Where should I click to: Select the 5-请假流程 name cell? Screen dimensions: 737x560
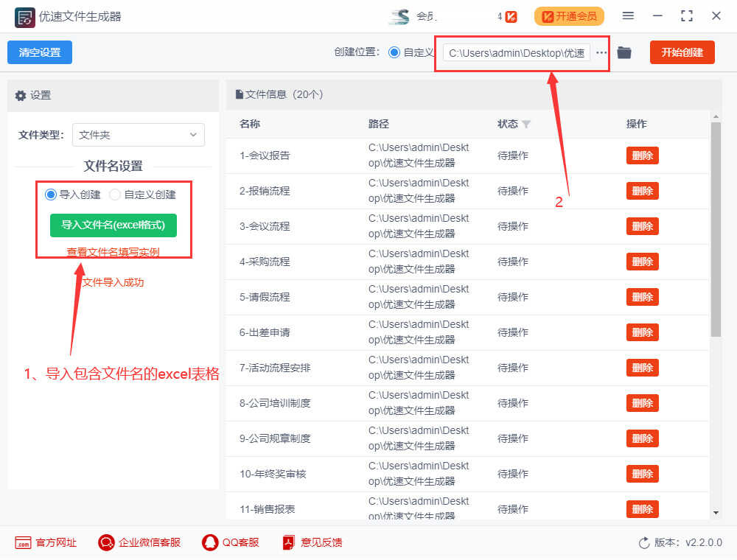(x=265, y=297)
